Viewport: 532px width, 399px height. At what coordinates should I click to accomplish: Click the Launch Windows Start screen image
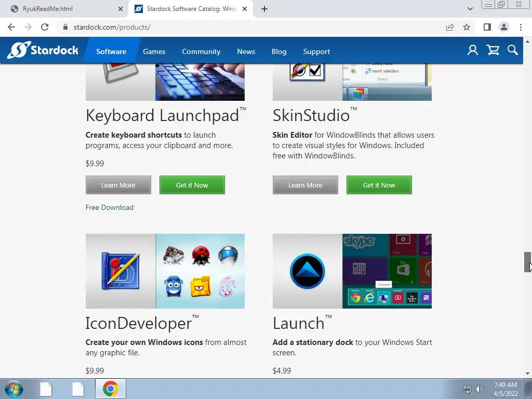tap(387, 271)
